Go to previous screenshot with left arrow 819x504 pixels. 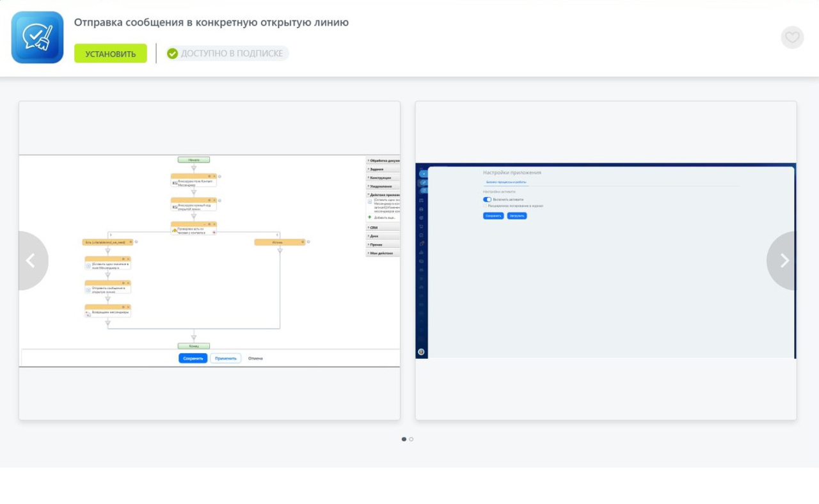tap(30, 260)
